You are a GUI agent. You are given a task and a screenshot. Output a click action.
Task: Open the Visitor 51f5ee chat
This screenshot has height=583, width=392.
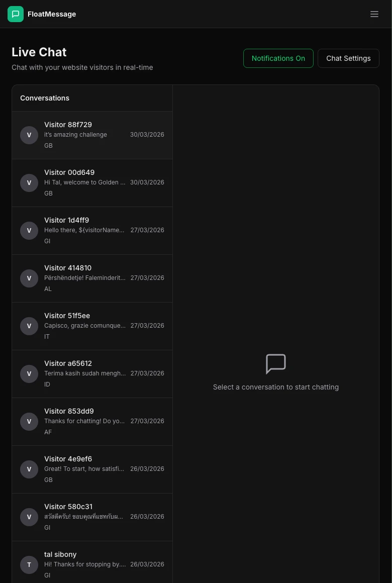tap(92, 326)
